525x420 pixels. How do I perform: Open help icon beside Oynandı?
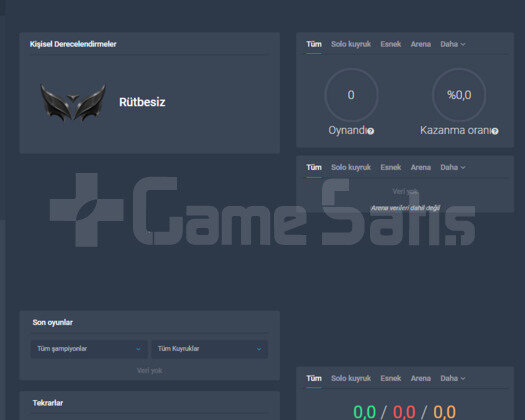tap(370, 131)
